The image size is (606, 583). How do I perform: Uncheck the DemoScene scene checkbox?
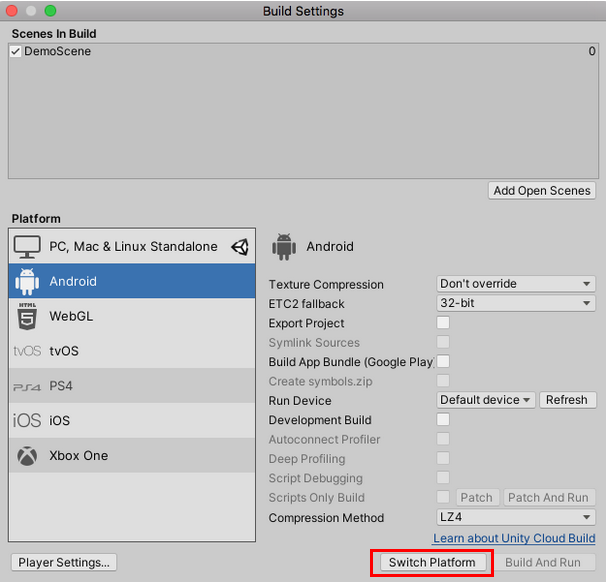(x=16, y=51)
